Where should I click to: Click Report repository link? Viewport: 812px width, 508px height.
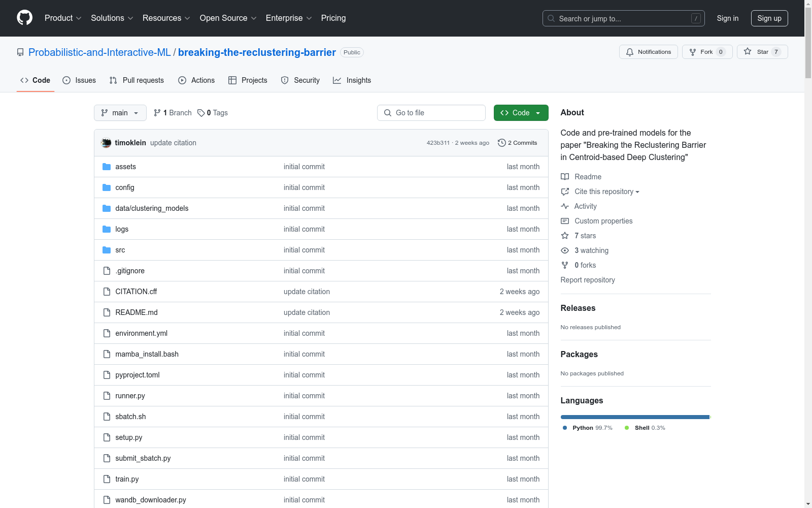click(x=588, y=280)
